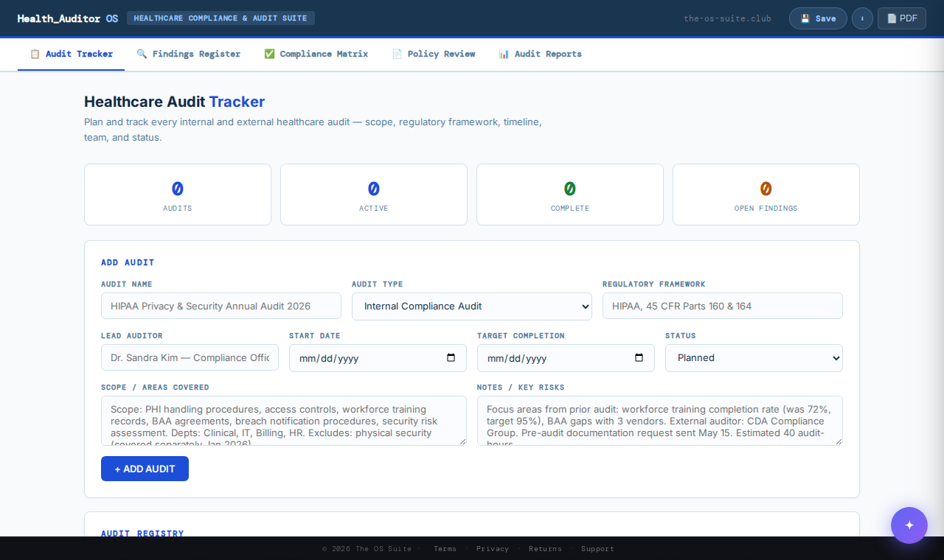Screen dimensions: 944x560
Task: Click the AUDIT REGISTRY section title
Action: coord(142,533)
